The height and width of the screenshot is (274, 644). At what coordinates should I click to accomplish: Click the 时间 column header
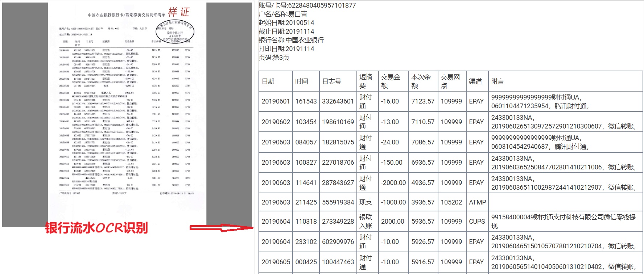click(306, 81)
